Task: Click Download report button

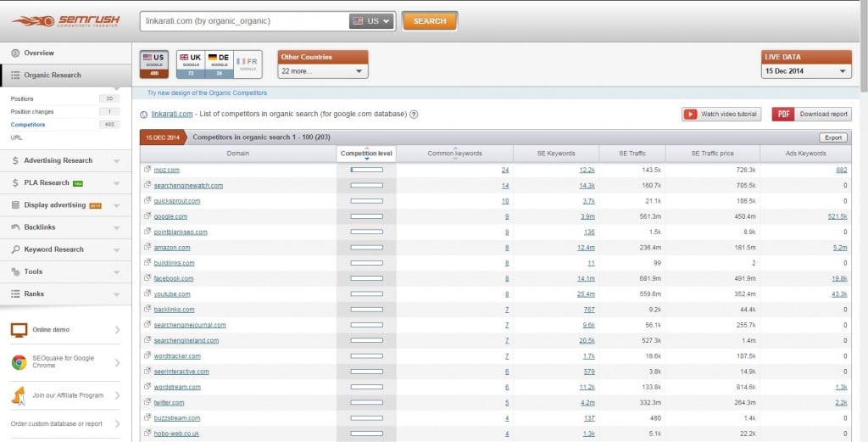Action: [x=811, y=114]
